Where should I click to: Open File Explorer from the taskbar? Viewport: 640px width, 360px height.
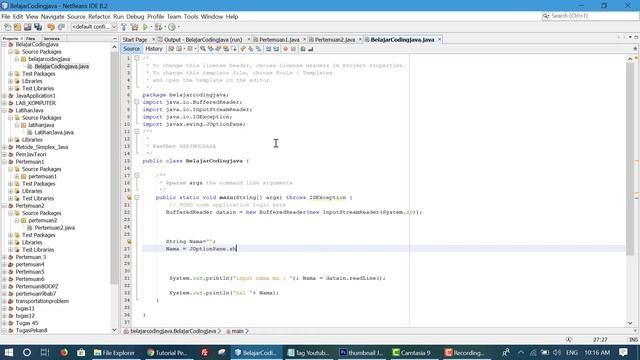[114, 352]
